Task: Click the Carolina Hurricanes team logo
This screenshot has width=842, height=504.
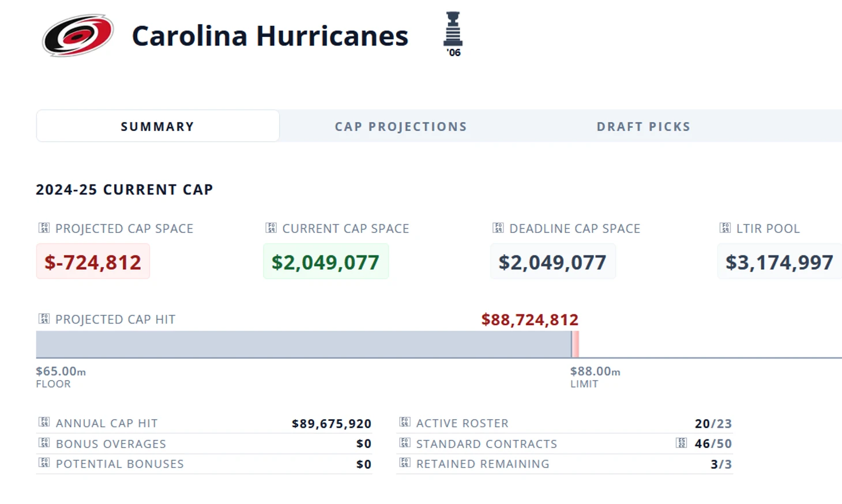Action: point(77,35)
